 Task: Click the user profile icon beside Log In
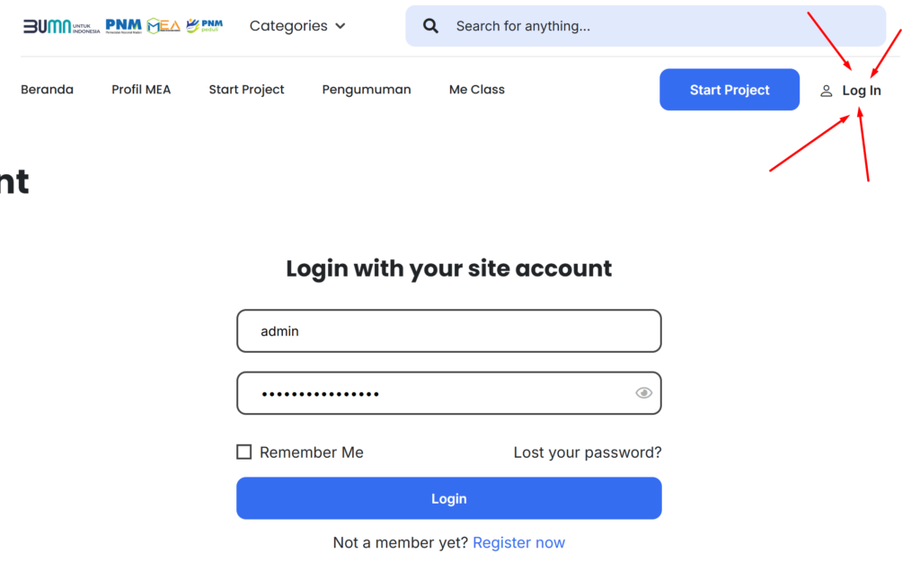pyautogui.click(x=827, y=91)
